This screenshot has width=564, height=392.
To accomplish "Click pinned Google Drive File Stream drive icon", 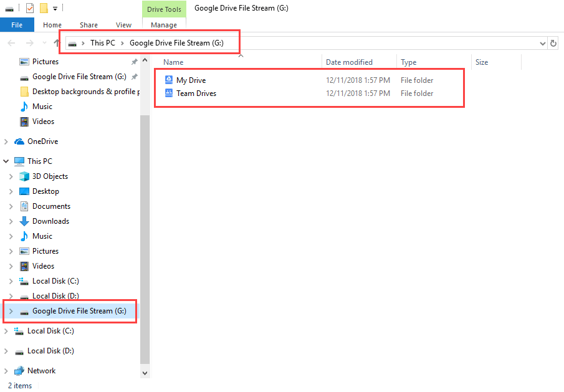I will (24, 77).
